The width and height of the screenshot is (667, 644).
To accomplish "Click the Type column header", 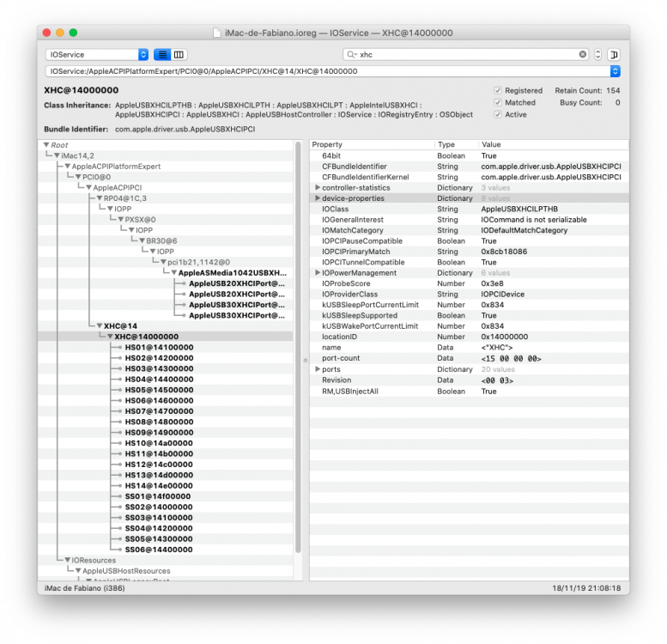I will (456, 144).
